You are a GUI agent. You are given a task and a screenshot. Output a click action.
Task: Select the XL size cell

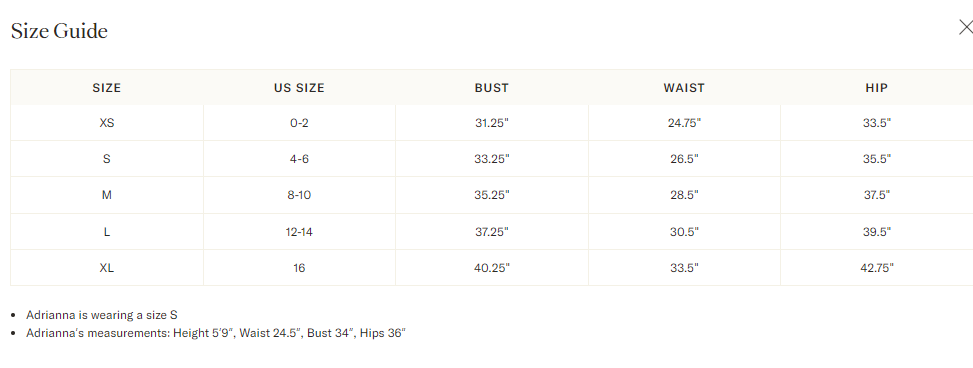pos(107,268)
